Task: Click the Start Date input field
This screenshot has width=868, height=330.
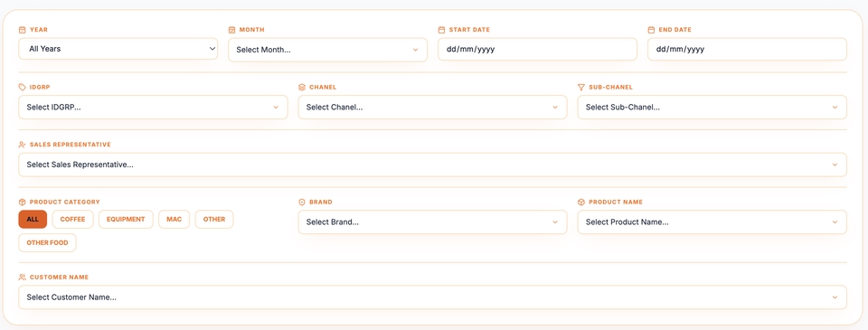Action: (x=537, y=50)
